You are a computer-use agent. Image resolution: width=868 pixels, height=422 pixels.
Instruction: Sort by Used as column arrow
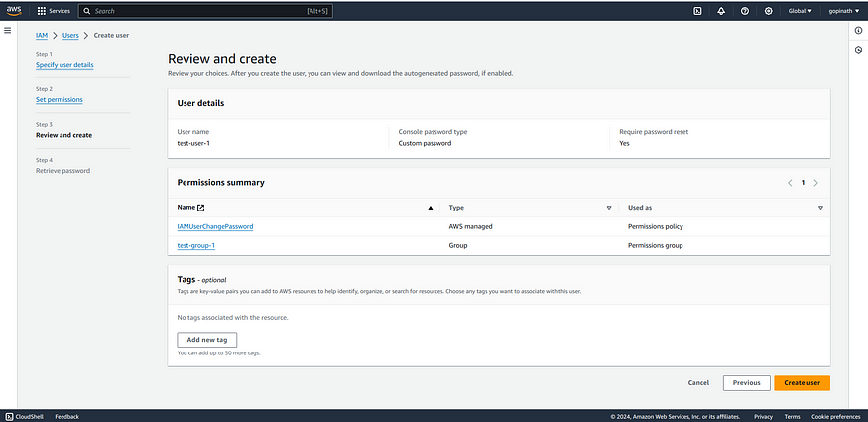click(820, 208)
